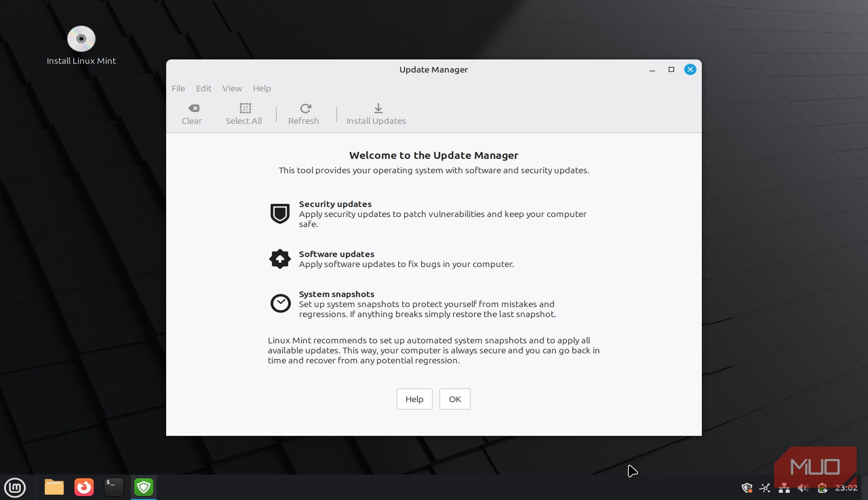Click the battery power tray icon
868x500 pixels.
[822, 488]
